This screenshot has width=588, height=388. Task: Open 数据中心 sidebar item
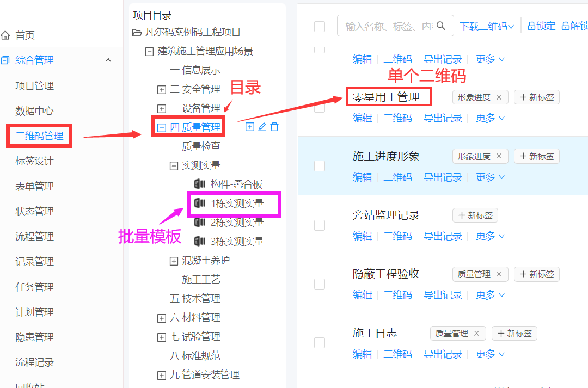(34, 110)
